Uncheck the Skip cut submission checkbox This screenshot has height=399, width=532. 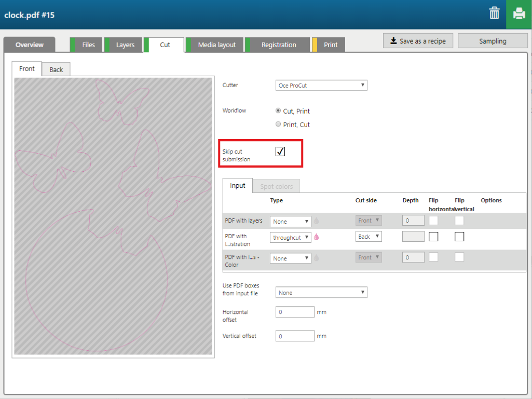[280, 152]
